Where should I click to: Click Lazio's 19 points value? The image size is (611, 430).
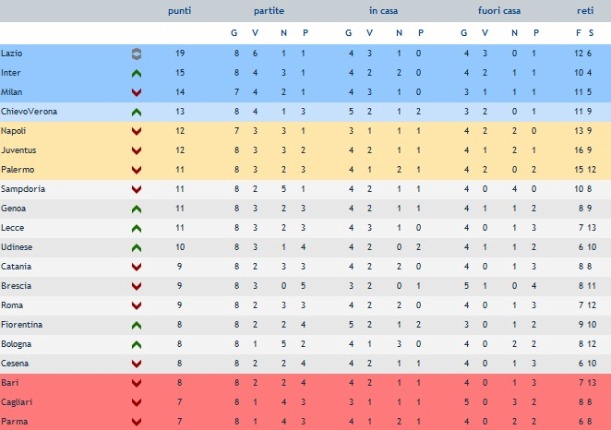tap(180, 53)
